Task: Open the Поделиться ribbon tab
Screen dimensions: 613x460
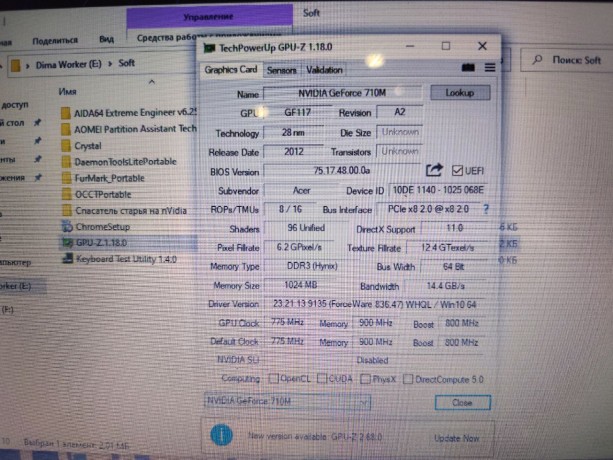Action: click(x=55, y=40)
